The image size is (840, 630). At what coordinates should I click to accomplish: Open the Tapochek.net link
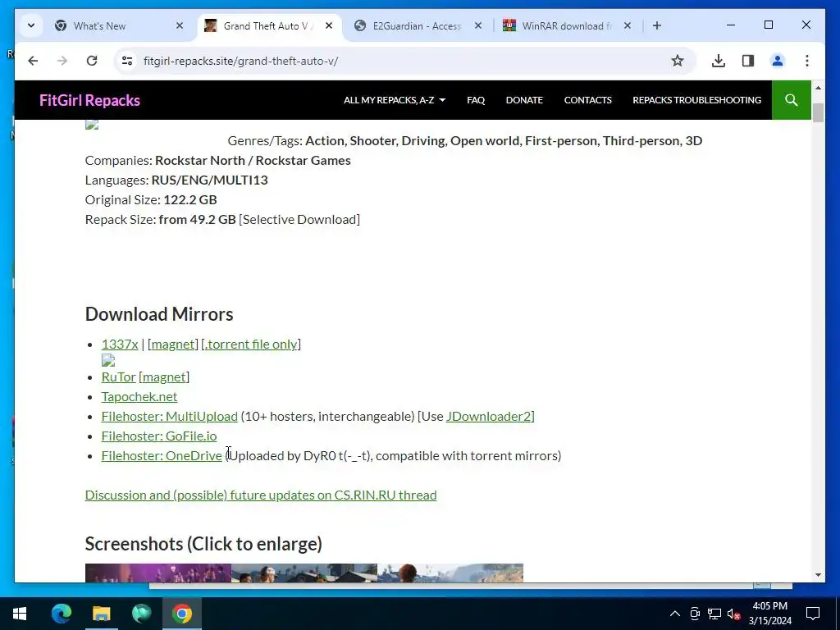tap(139, 397)
